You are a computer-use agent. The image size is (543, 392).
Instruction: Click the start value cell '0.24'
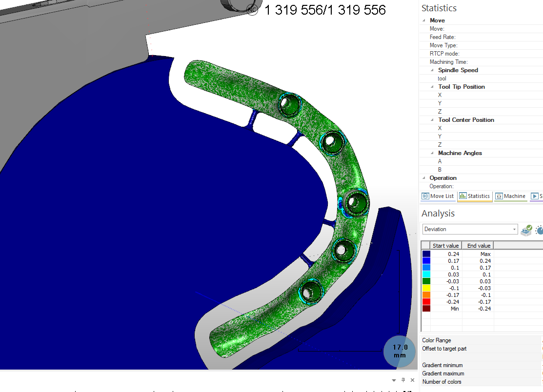[x=446, y=254]
